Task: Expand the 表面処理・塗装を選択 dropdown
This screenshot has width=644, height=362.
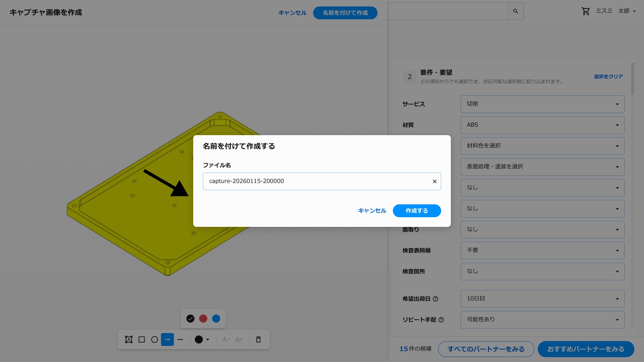Action: pos(542,167)
